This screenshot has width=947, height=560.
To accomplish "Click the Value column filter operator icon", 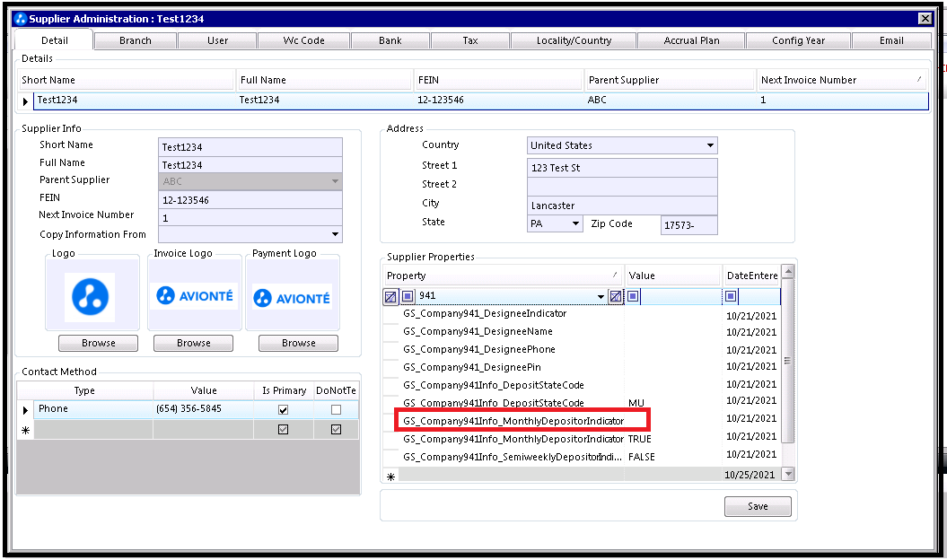I will [634, 296].
